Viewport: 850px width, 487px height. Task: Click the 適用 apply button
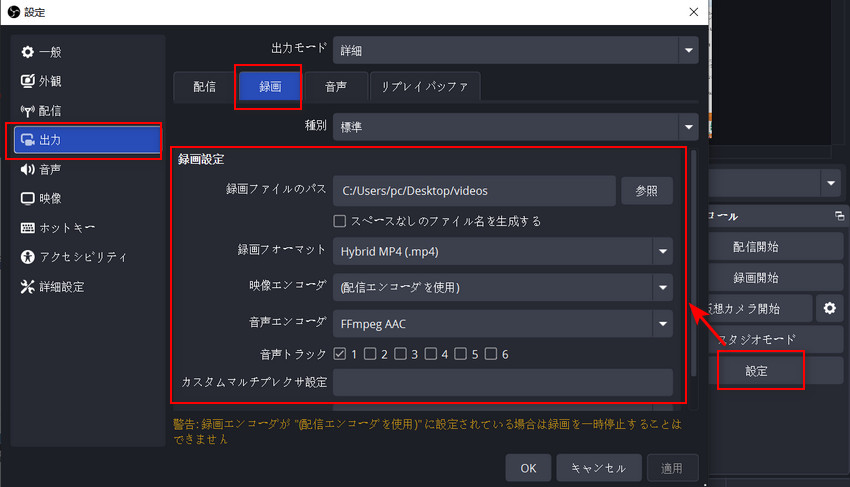[672, 468]
